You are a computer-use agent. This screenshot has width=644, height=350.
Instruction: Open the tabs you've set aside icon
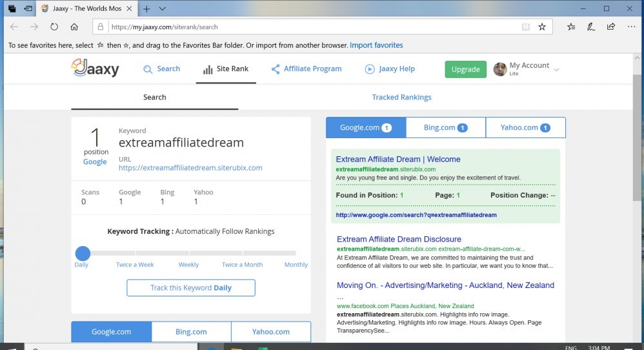(x=12, y=8)
